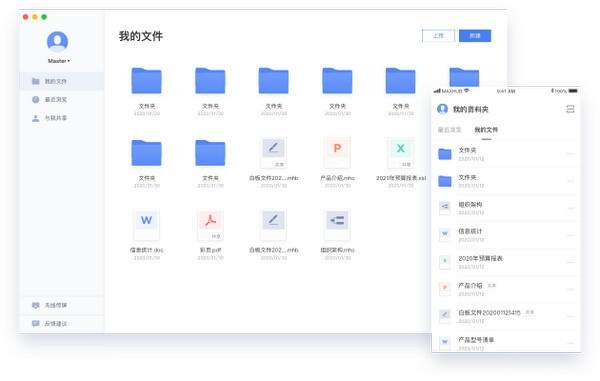Open 最近浏览 in the left sidebar
The width and height of the screenshot is (600, 381).
pyautogui.click(x=62, y=99)
